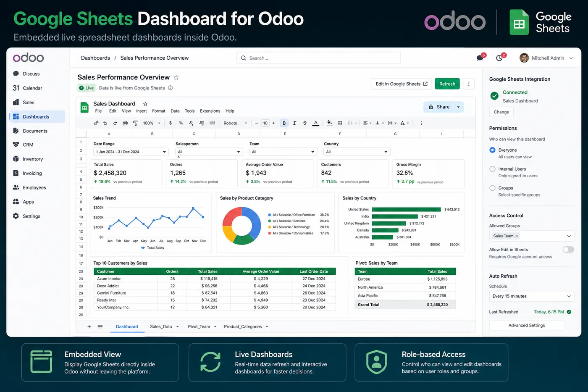Click the top Search input field
The image size is (588, 392).
(x=319, y=58)
